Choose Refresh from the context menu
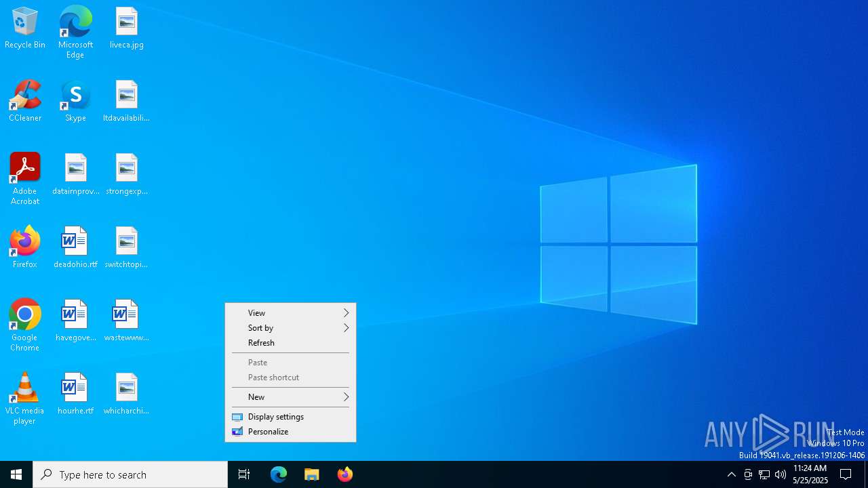Screen dimensions: 868x488 click(290, 343)
